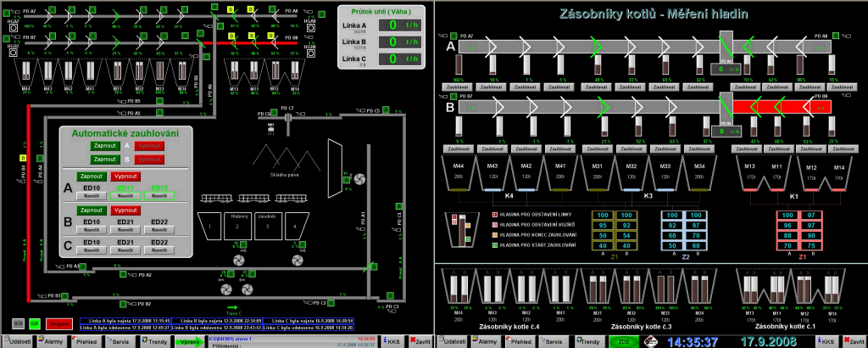The width and height of the screenshot is (868, 348).
Task: Click the green OZF status indicator
Action: point(35,323)
